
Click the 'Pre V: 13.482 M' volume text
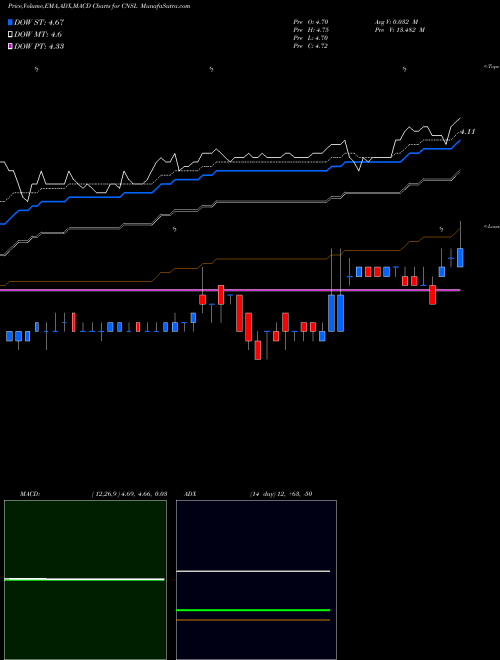coord(399,30)
